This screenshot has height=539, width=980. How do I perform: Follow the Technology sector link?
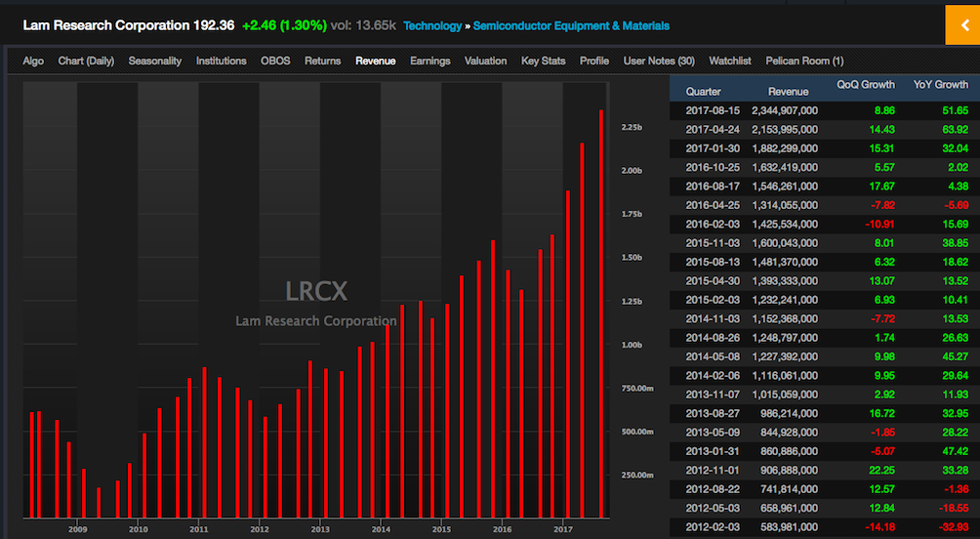(x=432, y=25)
